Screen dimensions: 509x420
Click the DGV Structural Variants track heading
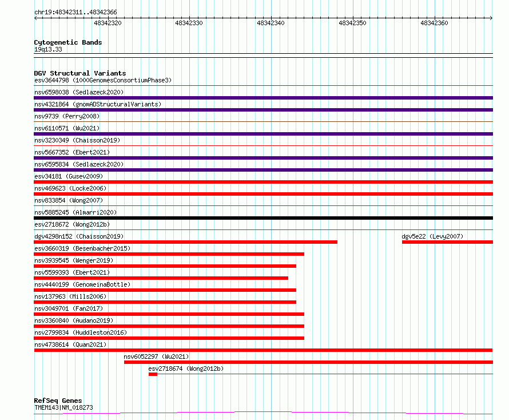tap(80, 73)
